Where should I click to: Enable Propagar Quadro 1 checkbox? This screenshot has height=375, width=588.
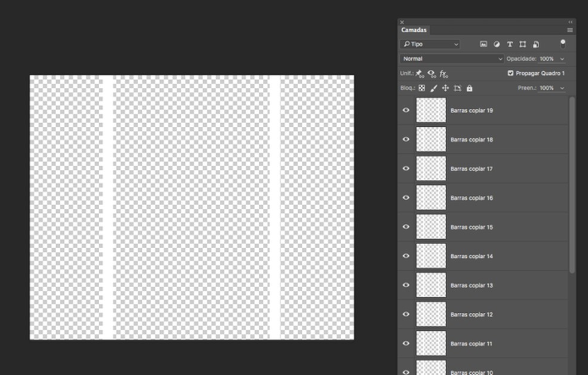510,73
